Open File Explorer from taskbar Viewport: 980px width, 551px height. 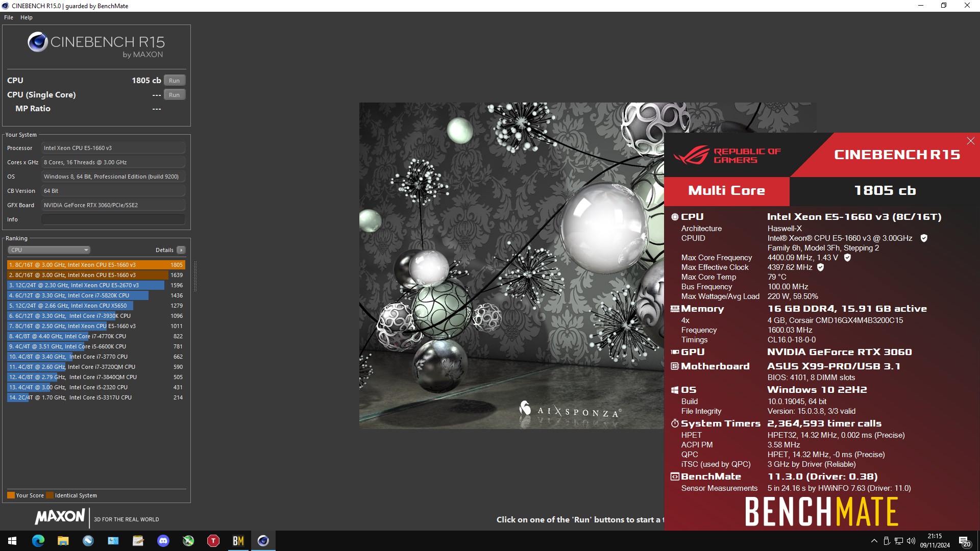pos(63,541)
